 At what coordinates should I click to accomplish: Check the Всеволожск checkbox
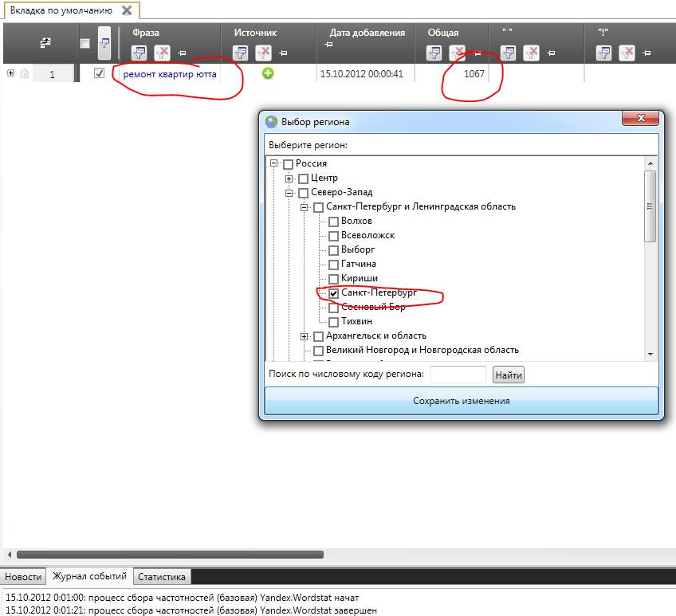click(334, 236)
